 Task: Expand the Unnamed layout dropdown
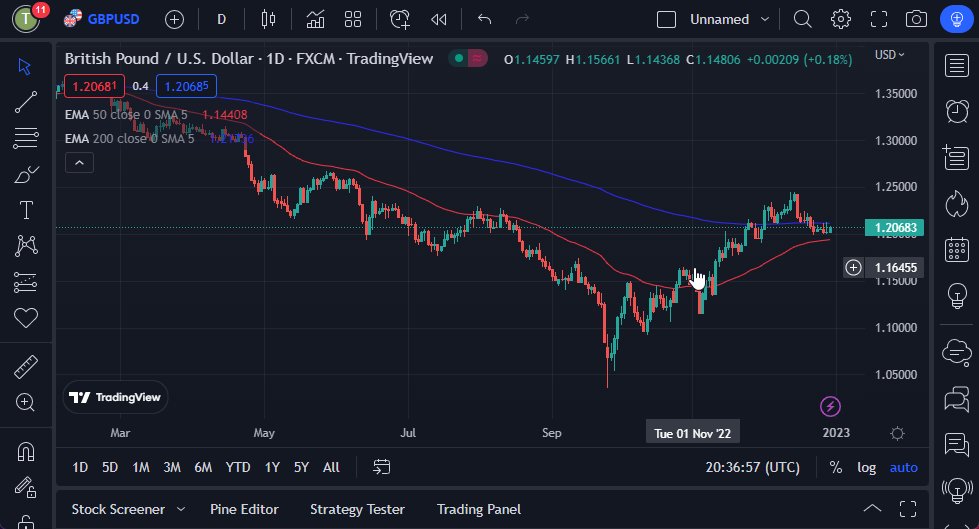[x=765, y=19]
